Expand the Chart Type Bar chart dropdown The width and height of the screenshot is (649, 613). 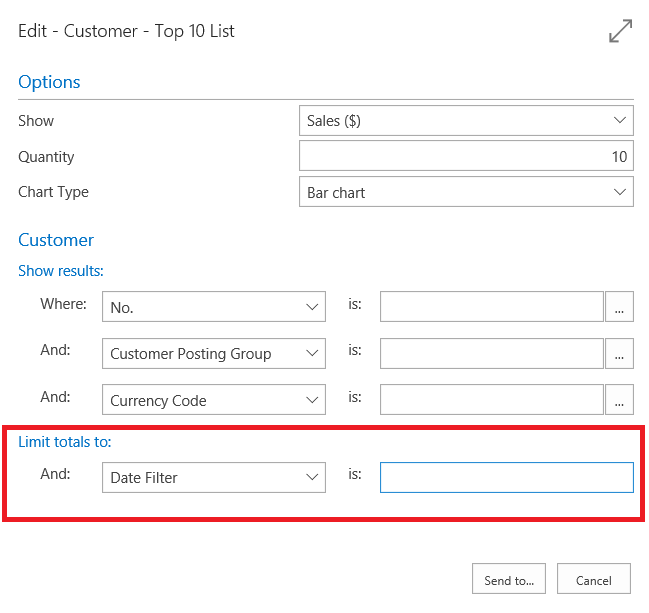click(466, 192)
